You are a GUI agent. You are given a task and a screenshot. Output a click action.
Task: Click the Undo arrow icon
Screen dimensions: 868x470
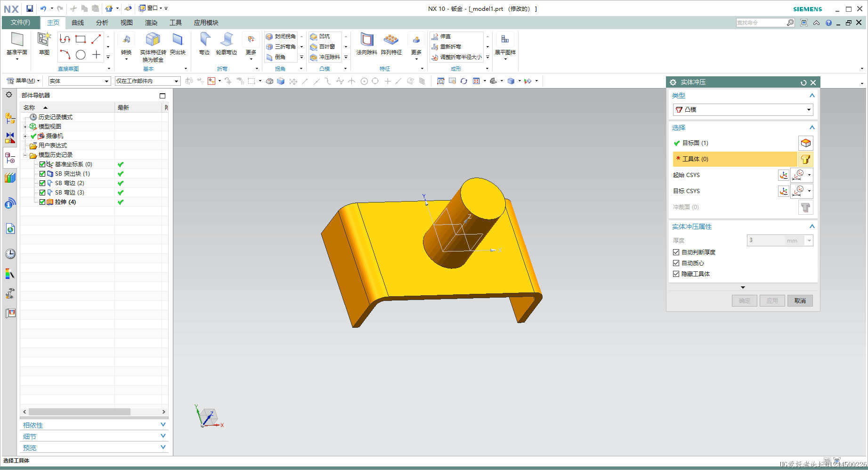click(43, 8)
